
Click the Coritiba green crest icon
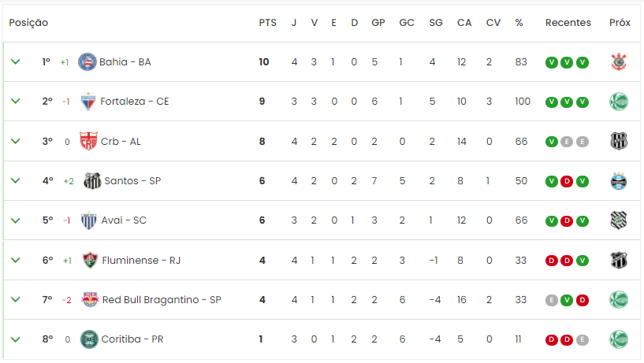pos(89,339)
